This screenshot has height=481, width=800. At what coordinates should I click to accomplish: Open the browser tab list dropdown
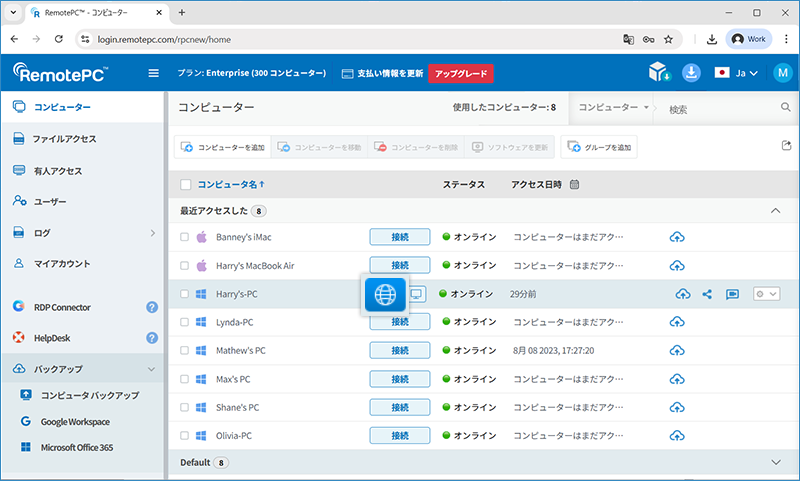point(13,12)
